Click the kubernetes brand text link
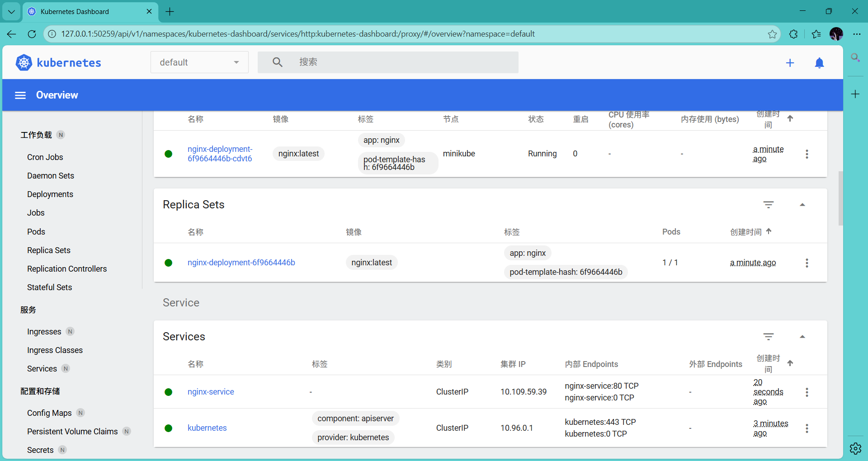Screen dimensions: 868x461 click(69, 62)
